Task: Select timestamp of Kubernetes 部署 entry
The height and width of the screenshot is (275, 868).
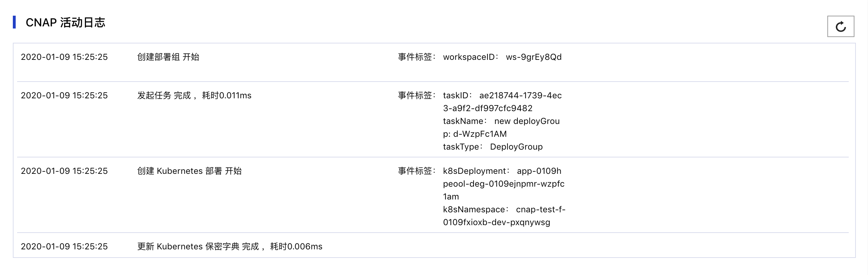Action: (64, 171)
